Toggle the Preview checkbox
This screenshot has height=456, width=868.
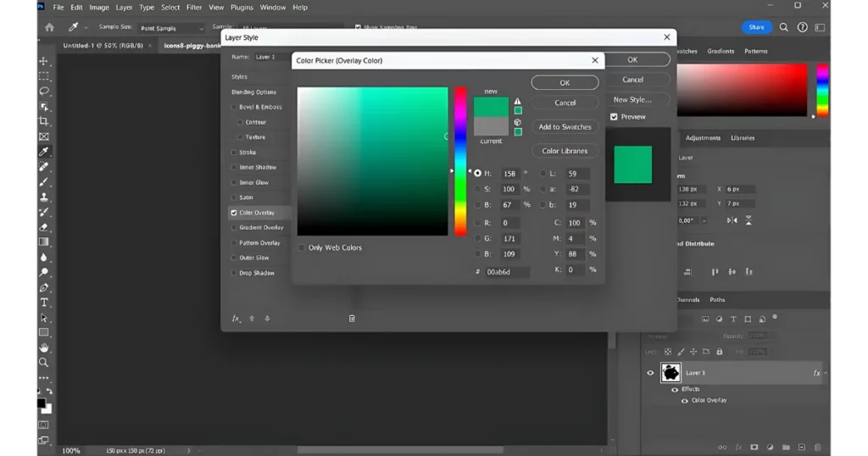tap(614, 117)
